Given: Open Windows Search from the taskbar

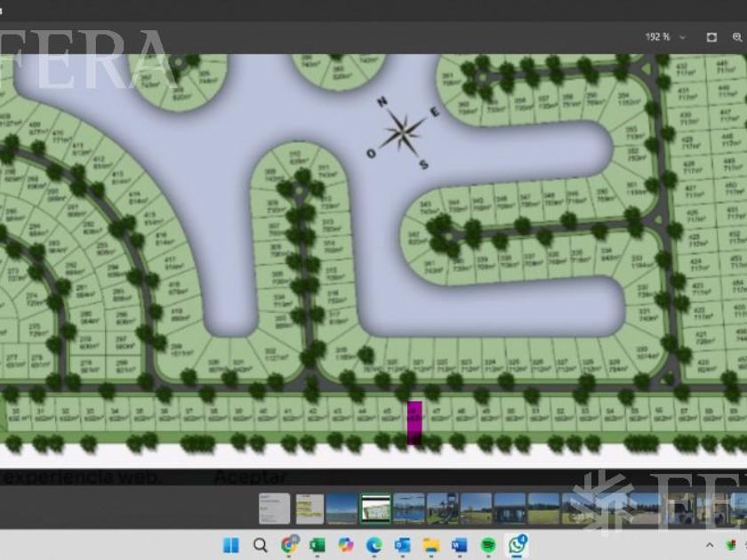Looking at the screenshot, I should pyautogui.click(x=260, y=544).
